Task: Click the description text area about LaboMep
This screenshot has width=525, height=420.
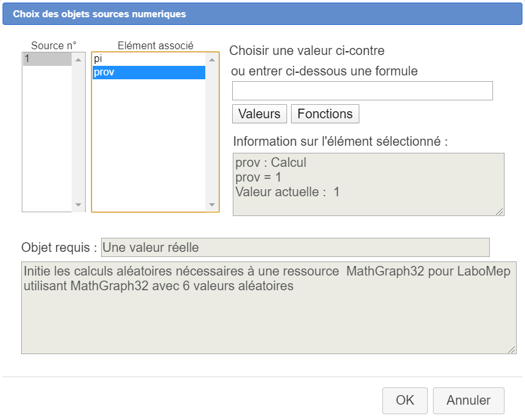Action: (268, 307)
